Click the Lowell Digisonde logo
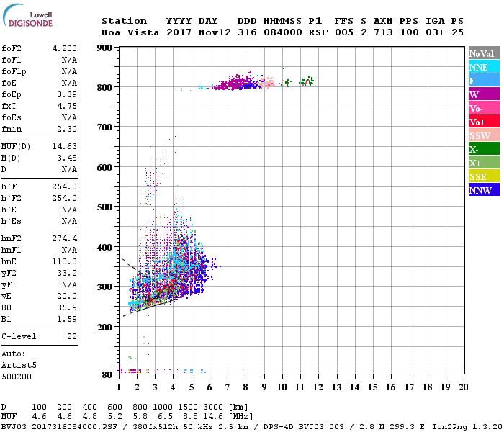This screenshot has height=432, width=504. (x=27, y=16)
